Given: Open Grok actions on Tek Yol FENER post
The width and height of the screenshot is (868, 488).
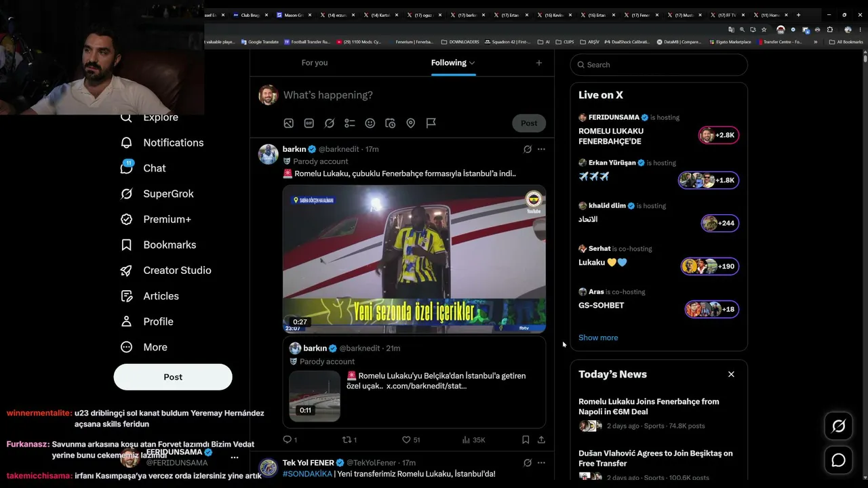Looking at the screenshot, I should (528, 463).
